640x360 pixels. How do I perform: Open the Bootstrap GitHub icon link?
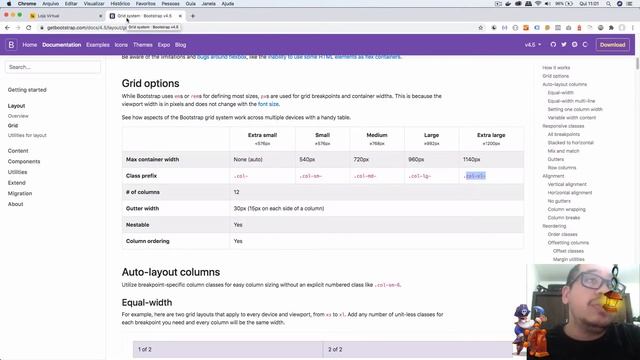tap(553, 44)
